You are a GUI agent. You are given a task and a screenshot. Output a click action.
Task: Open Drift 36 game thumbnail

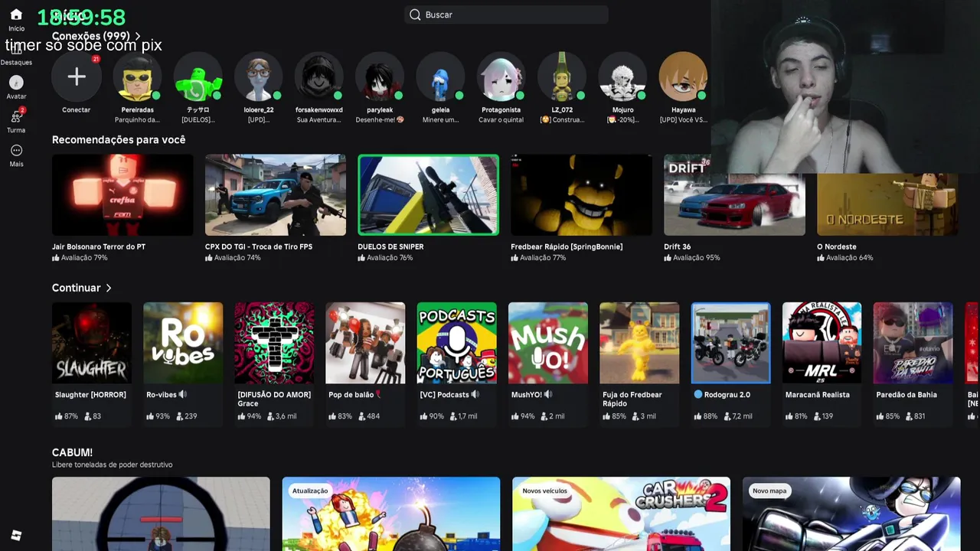(x=735, y=195)
